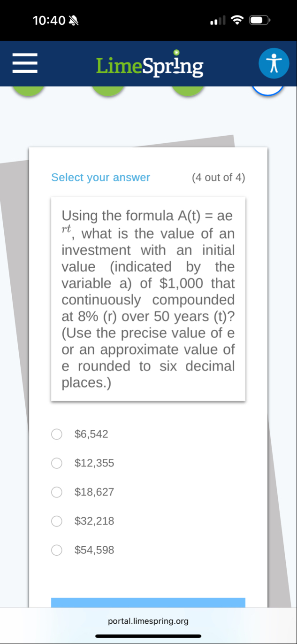297x644 pixels.
Task: Pick the $32,218 answer option
Action: 57,521
